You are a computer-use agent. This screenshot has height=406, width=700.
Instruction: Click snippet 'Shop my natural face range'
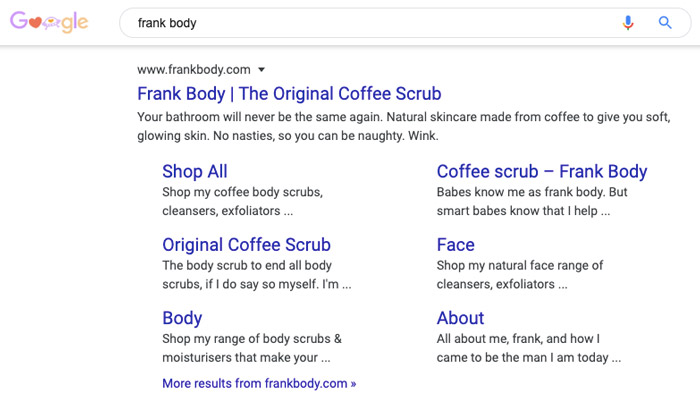pos(520,275)
